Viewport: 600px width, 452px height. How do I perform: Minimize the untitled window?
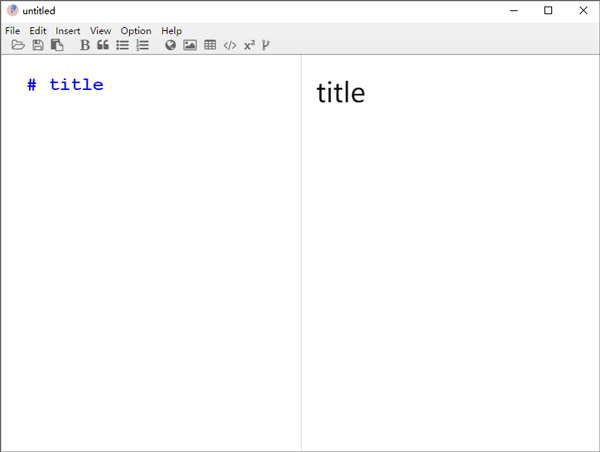coord(514,11)
